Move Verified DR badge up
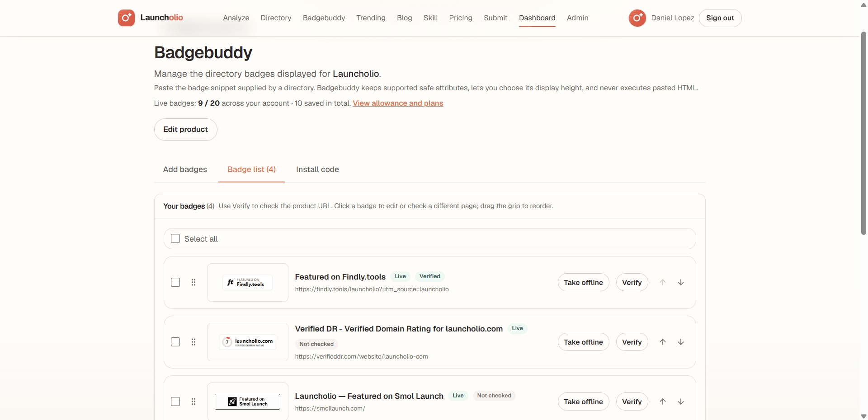868x420 pixels. tap(663, 342)
